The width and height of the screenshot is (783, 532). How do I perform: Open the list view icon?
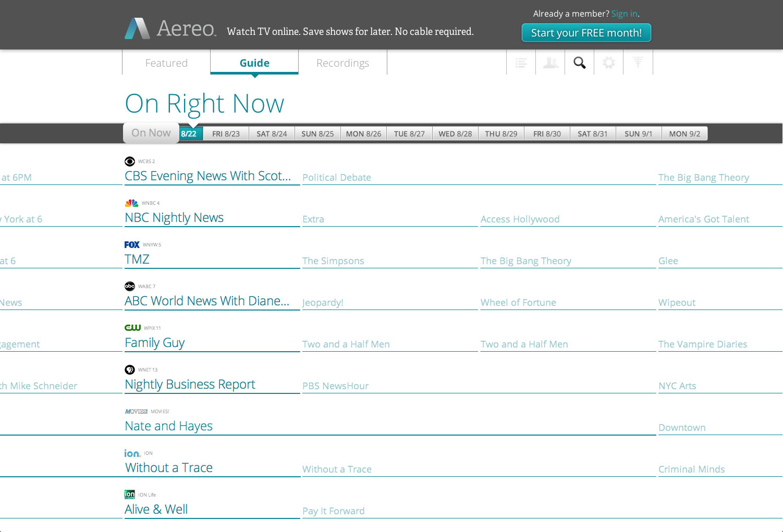point(521,63)
